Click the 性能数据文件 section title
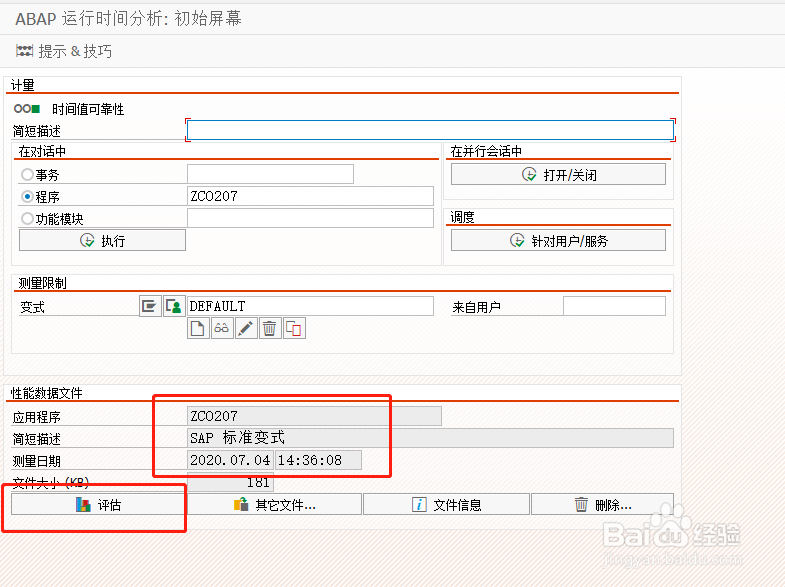The image size is (785, 587). pos(47,393)
